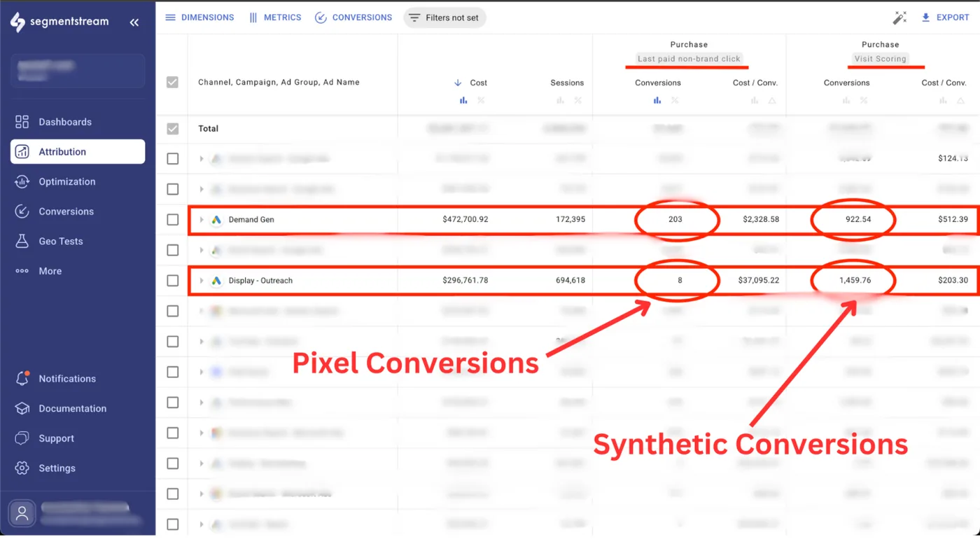The height and width of the screenshot is (551, 980).
Task: Check the Display - Outreach row checkbox
Action: (x=172, y=280)
